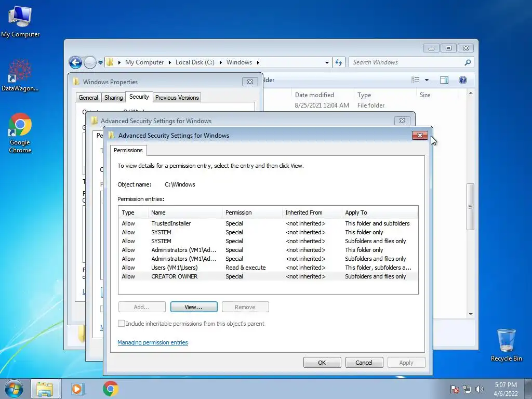The width and height of the screenshot is (532, 399).
Task: Select Administrators entry applying to This folder only
Action: click(268, 250)
